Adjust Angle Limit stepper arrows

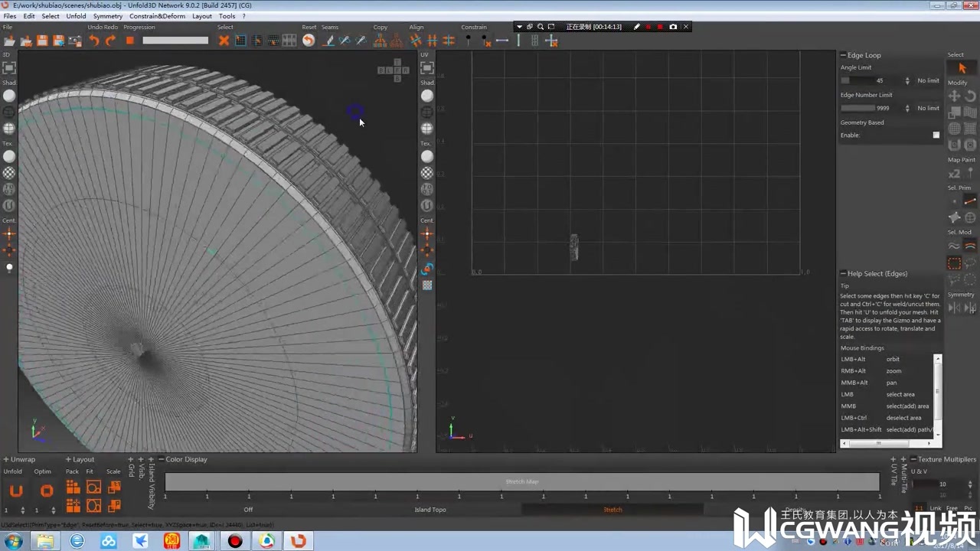coord(907,80)
